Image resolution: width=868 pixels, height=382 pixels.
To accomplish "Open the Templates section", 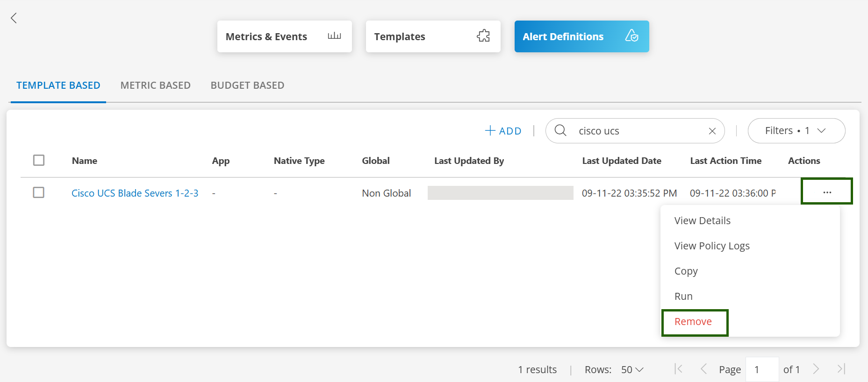I will pos(432,36).
